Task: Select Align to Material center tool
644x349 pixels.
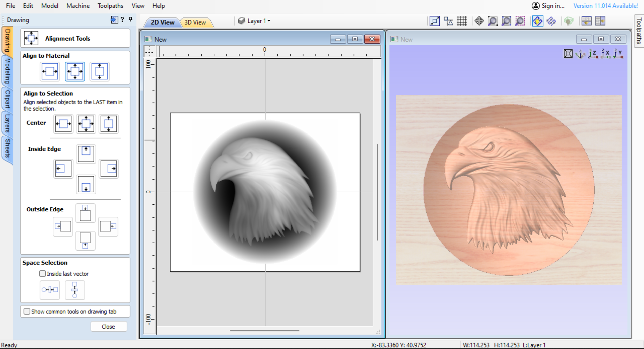Action: [x=75, y=71]
